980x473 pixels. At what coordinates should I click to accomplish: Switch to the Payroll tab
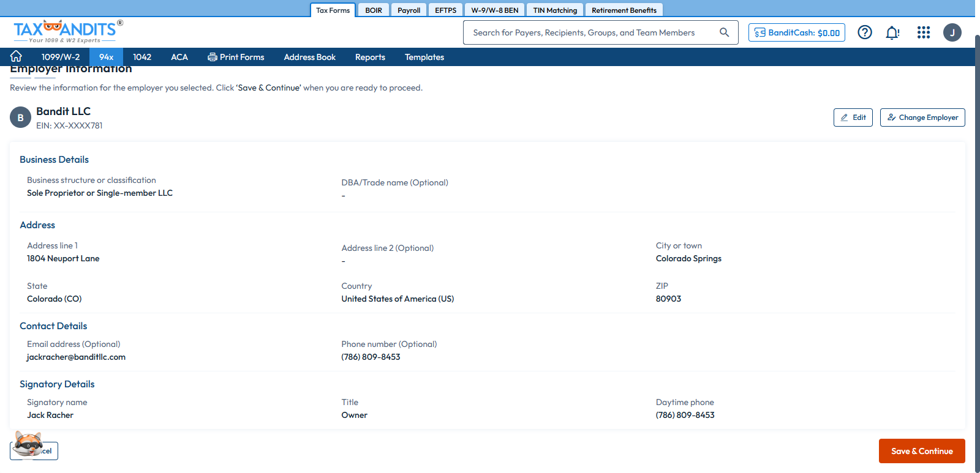[409, 10]
